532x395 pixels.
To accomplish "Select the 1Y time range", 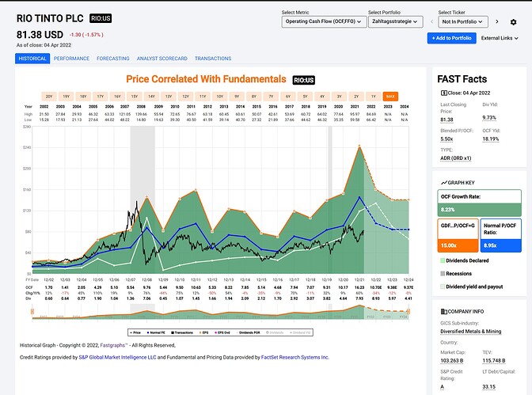I will click(x=374, y=97).
